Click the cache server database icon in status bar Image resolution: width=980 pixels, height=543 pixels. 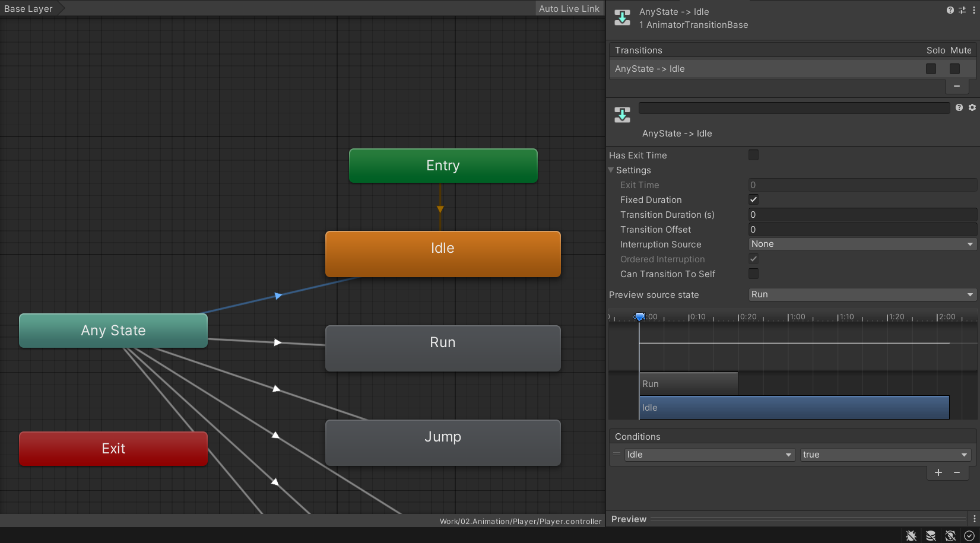point(931,536)
